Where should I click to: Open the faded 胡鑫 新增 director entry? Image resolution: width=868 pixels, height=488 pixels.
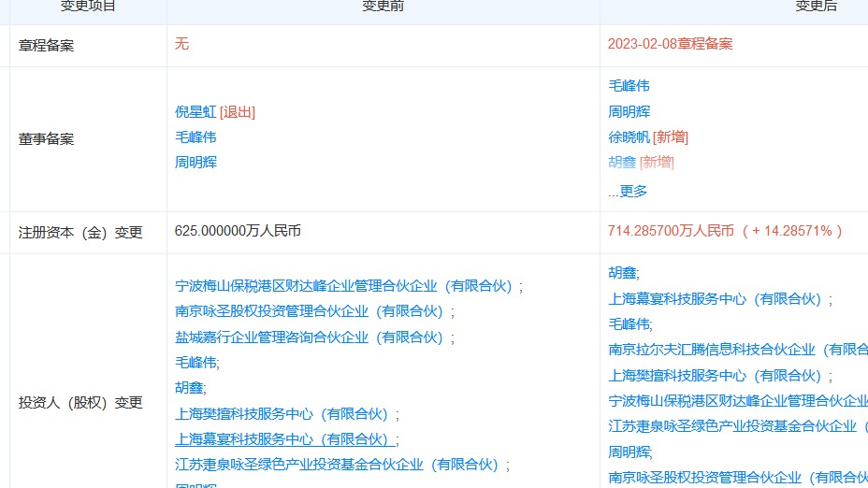(622, 162)
